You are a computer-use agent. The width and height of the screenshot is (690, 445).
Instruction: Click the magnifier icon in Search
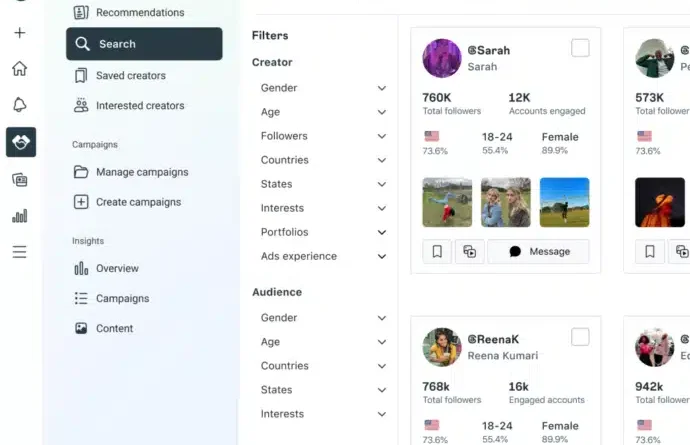tap(82, 44)
